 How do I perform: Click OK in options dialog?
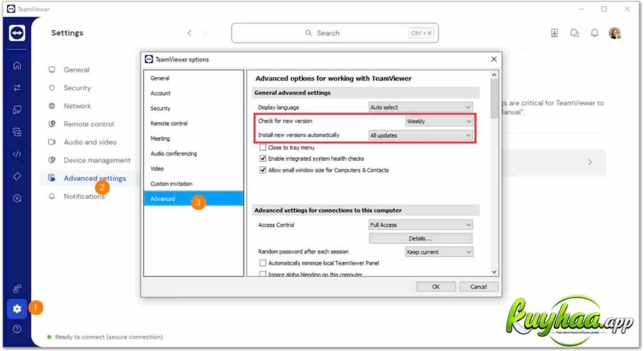tap(436, 287)
